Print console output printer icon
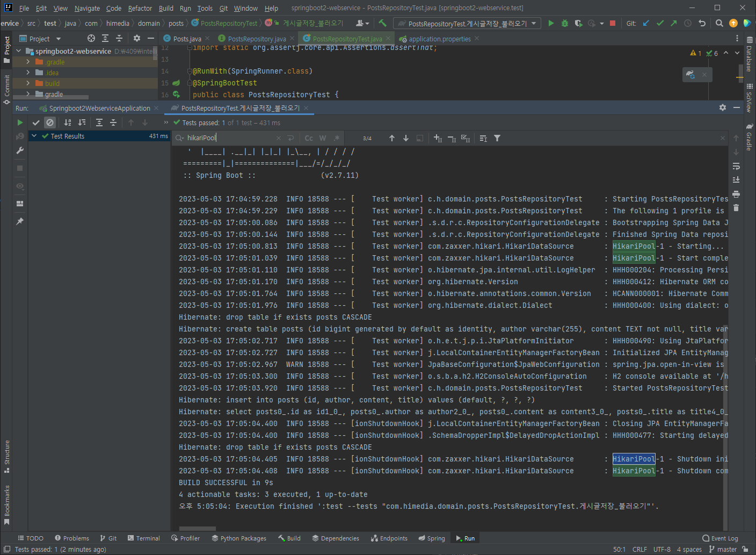This screenshot has height=555, width=756. (736, 194)
